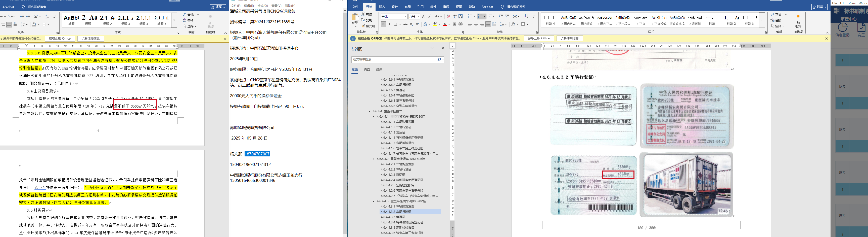Collapse 4.6.4.4.1 重型半挂撬车-蒙DF530挂 node
868x237 pixels.
[374, 116]
